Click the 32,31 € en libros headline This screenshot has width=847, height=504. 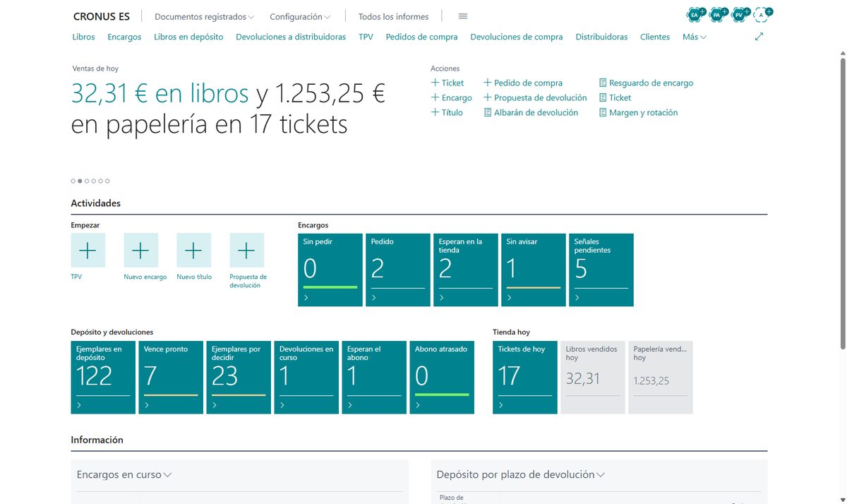tap(160, 93)
